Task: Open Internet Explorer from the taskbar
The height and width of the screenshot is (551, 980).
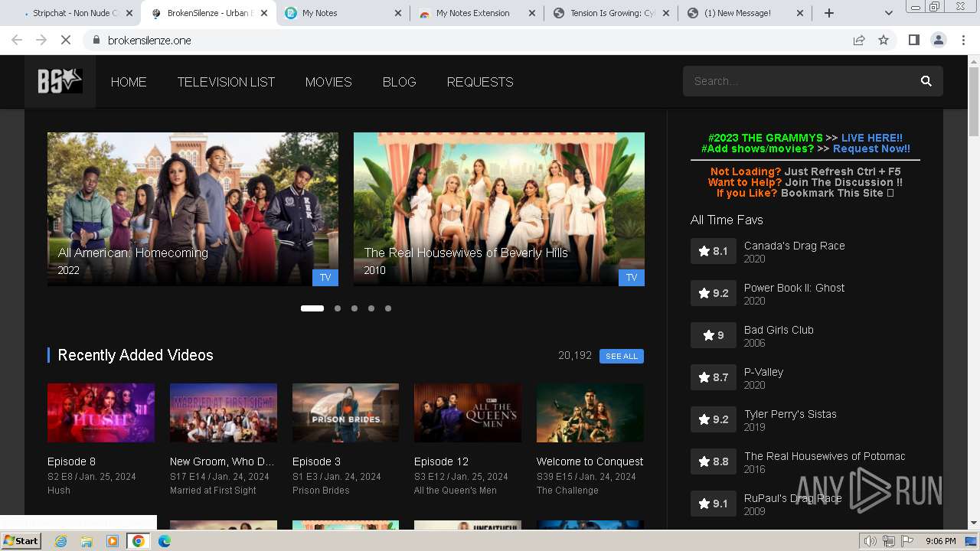Action: [60, 541]
